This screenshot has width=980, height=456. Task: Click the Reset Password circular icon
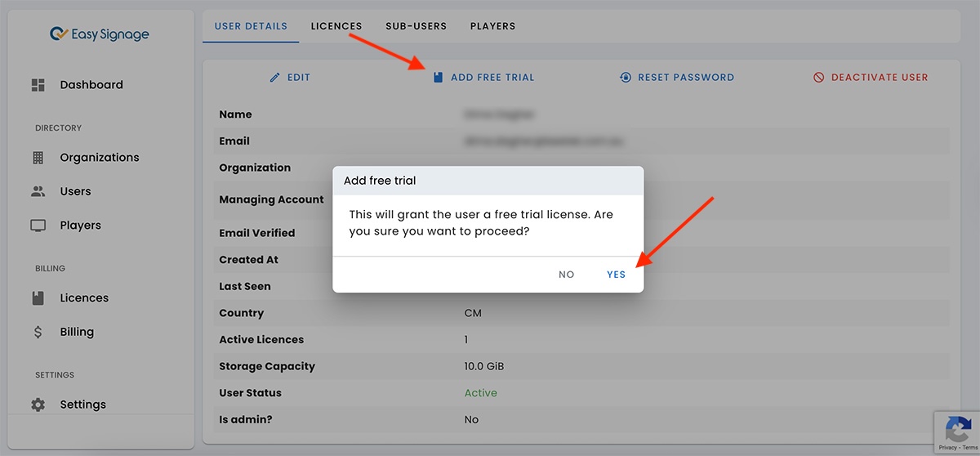coord(626,78)
